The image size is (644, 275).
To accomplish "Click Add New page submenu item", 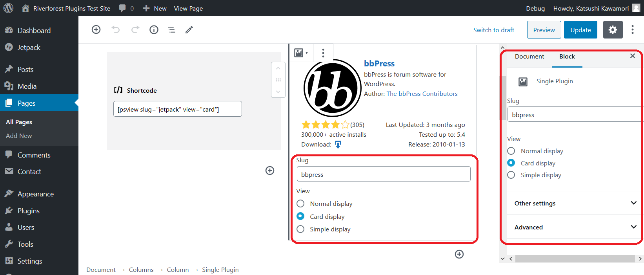I will (x=19, y=136).
